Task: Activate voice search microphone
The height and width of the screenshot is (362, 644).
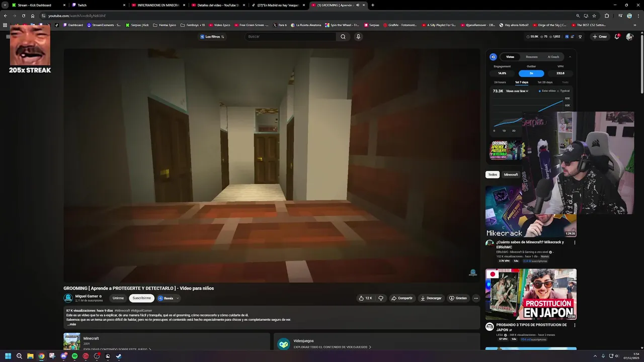Action: click(358, 37)
